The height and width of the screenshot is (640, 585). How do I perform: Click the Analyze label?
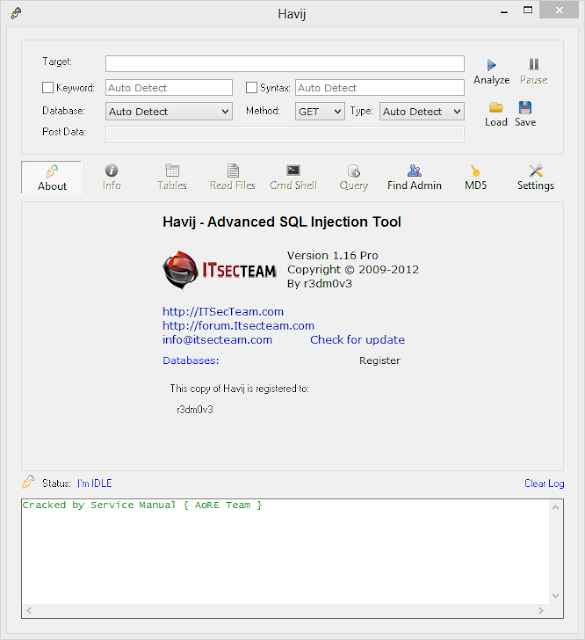pos(492,80)
